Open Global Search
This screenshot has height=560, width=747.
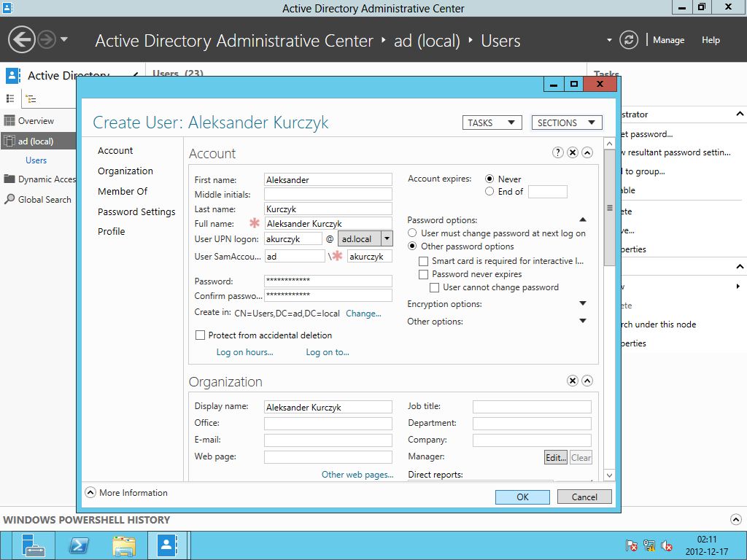point(38,200)
